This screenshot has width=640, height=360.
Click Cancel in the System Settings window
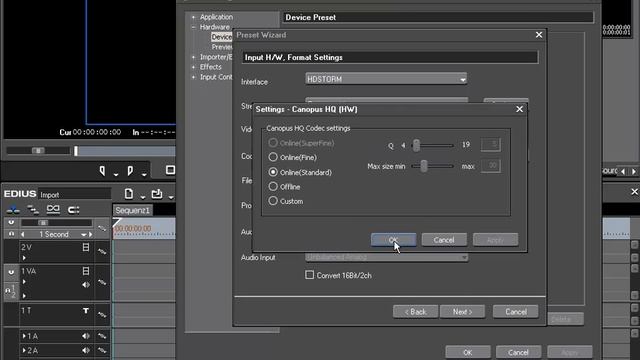point(518,352)
